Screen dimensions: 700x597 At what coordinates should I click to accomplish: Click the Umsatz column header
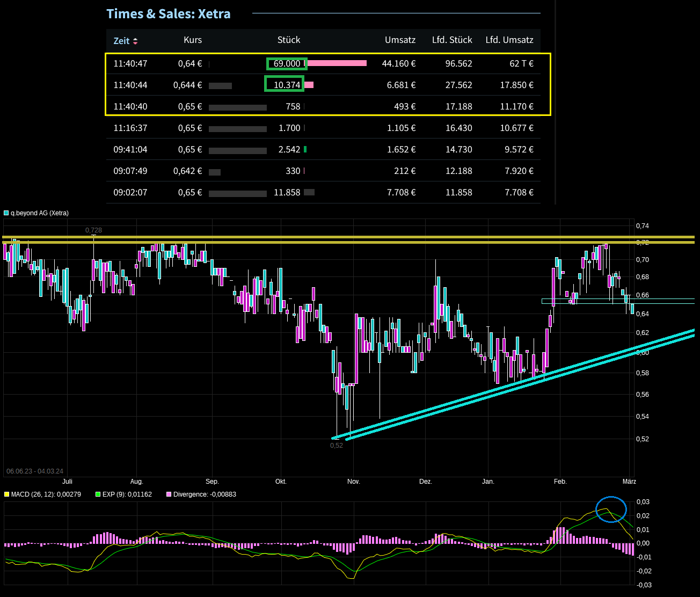(400, 40)
